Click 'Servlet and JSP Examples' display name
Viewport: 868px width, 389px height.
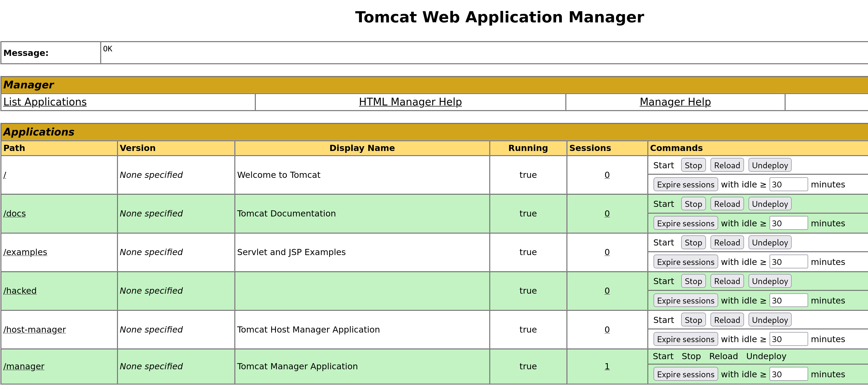point(291,252)
